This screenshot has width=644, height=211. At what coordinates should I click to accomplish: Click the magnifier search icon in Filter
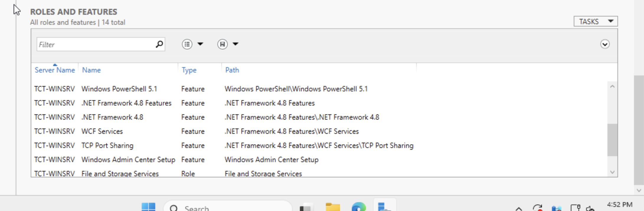[x=159, y=44]
